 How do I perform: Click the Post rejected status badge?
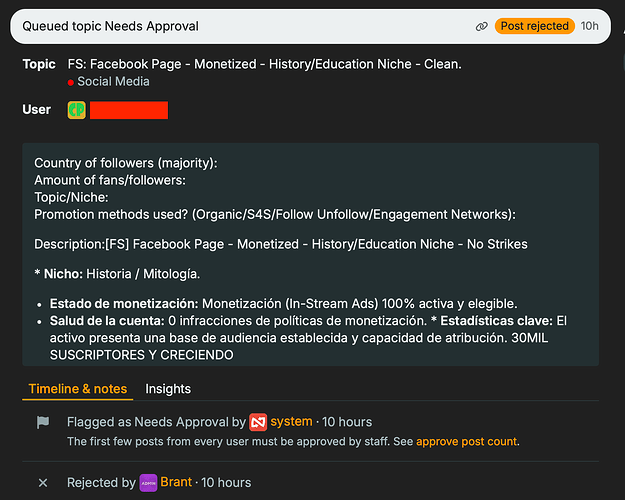[535, 26]
